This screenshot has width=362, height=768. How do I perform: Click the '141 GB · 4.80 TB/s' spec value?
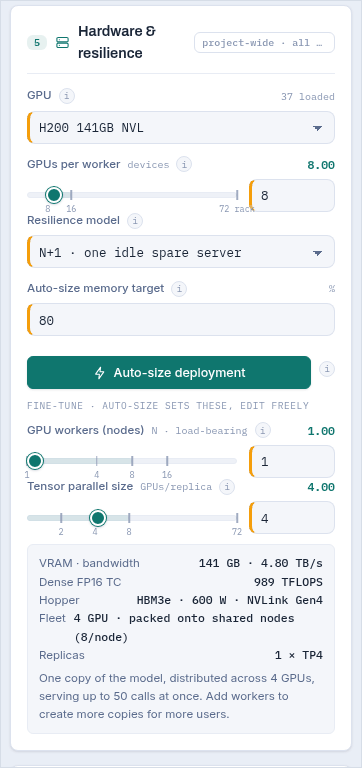tap(261, 563)
